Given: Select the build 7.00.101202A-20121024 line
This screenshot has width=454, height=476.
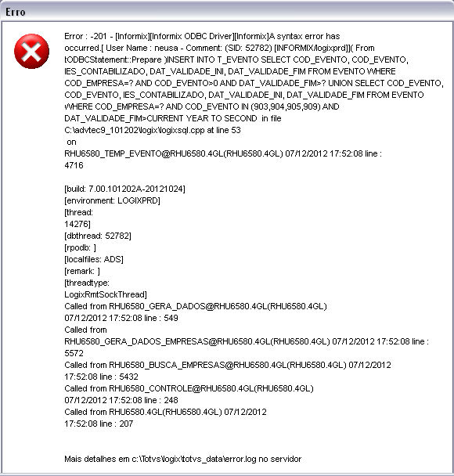Looking at the screenshot, I should coord(124,189).
